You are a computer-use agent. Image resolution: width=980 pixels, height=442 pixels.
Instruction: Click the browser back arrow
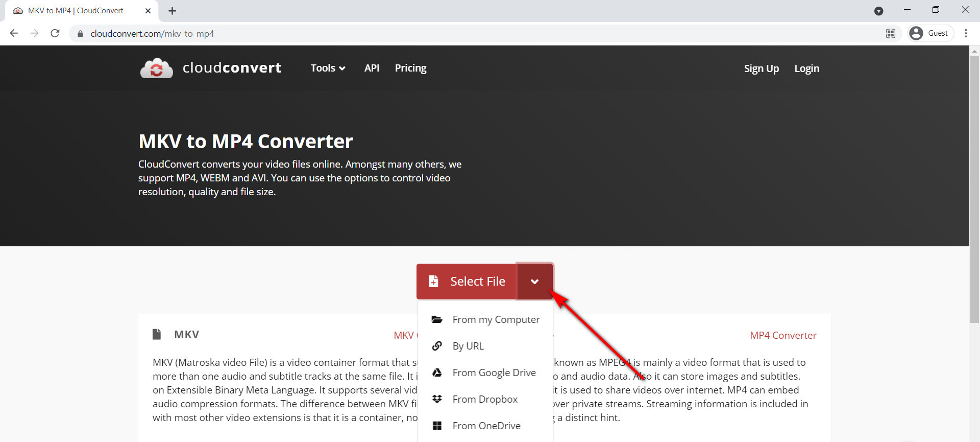14,33
